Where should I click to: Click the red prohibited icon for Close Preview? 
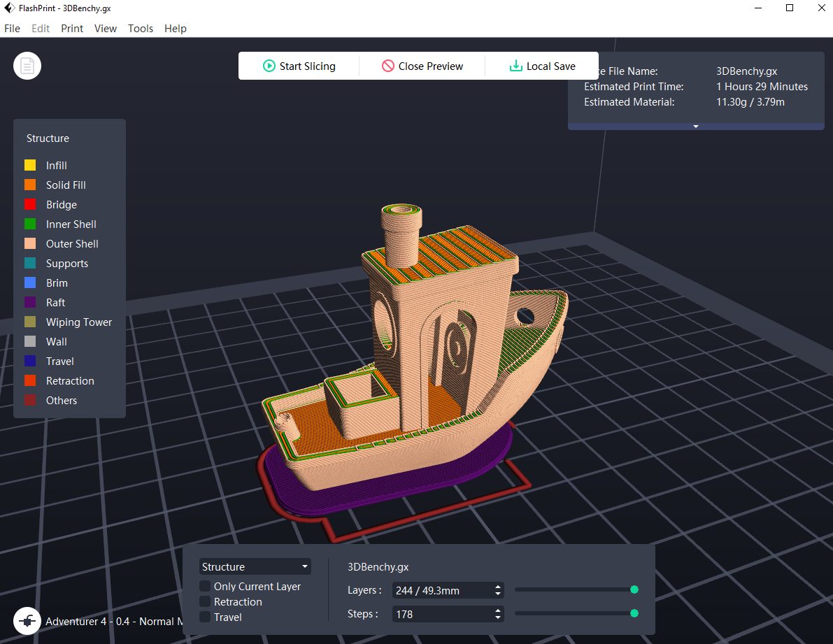387,66
